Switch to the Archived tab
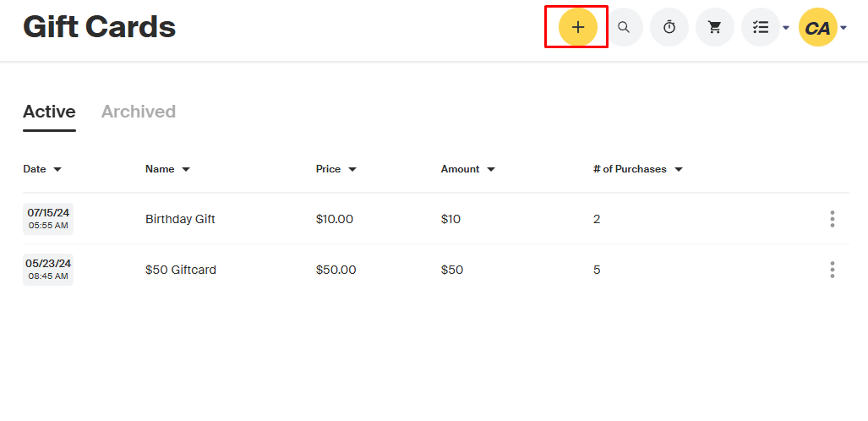The width and height of the screenshot is (868, 421). click(x=139, y=112)
